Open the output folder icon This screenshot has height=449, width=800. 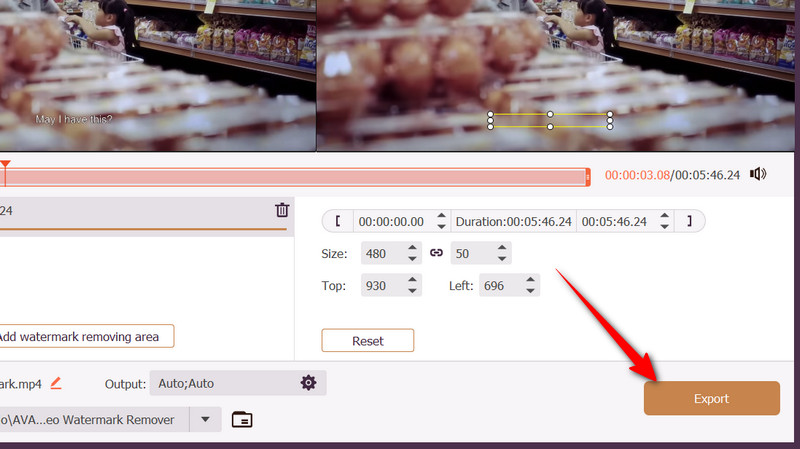coord(242,419)
